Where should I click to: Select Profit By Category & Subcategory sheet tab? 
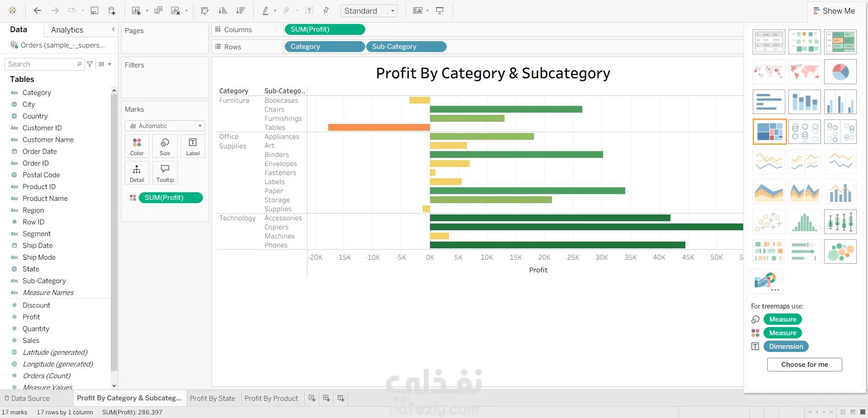click(x=129, y=398)
